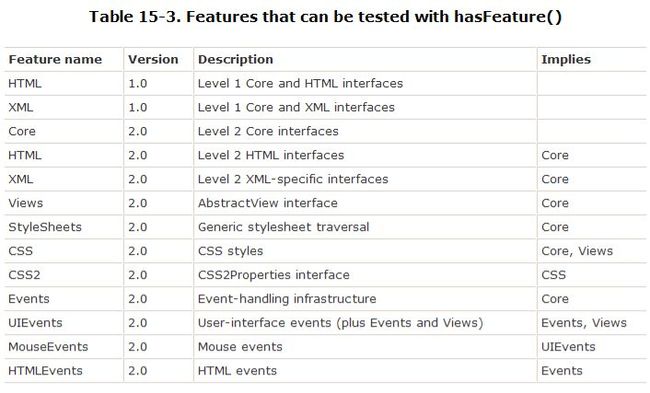Click 'Generic stylesheet traversal' description
Image resolution: width=650 pixels, height=393 pixels.
[x=283, y=227]
